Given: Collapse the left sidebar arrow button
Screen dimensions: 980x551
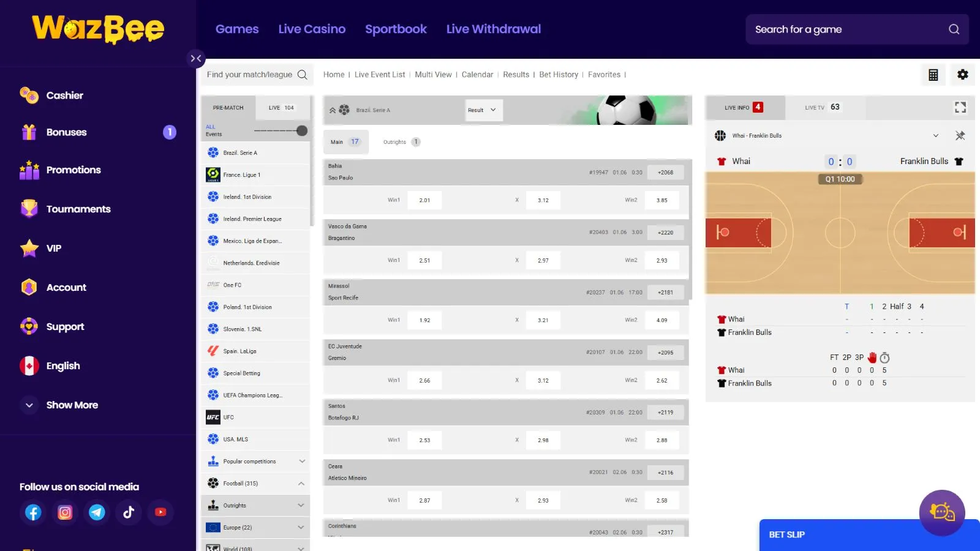Looking at the screenshot, I should pos(195,59).
